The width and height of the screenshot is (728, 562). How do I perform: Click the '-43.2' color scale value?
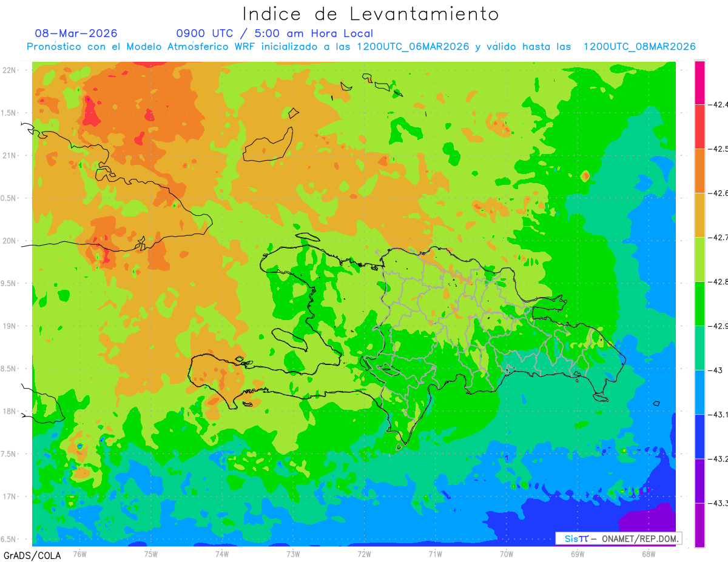[x=718, y=458]
